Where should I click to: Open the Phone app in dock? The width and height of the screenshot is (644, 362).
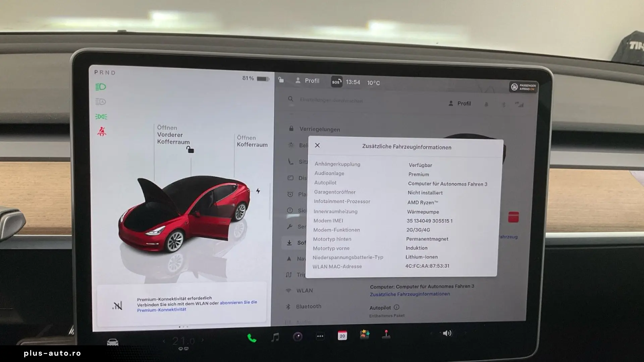(252, 338)
